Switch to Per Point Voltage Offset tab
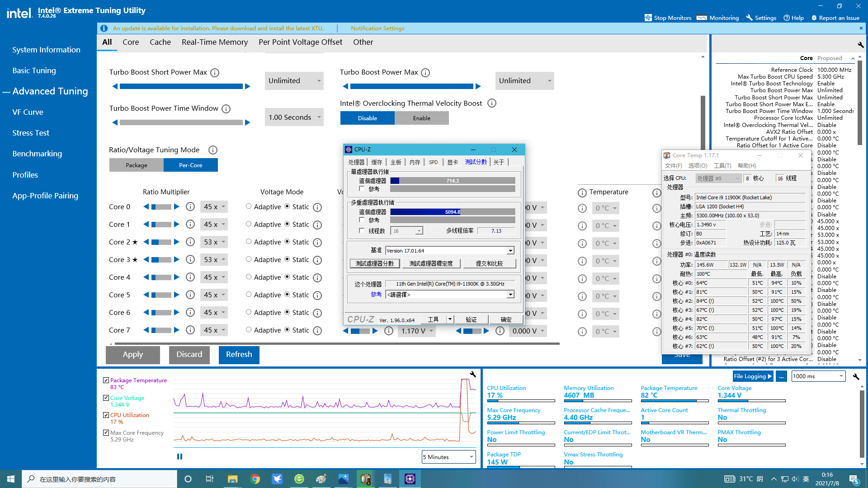Viewport: 868px width, 488px height. pyautogui.click(x=301, y=42)
